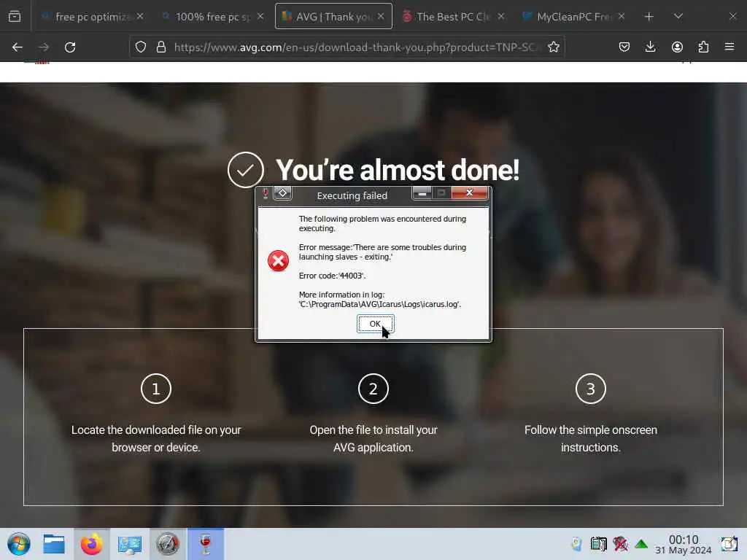Open the clipboard tray icon

(x=598, y=544)
